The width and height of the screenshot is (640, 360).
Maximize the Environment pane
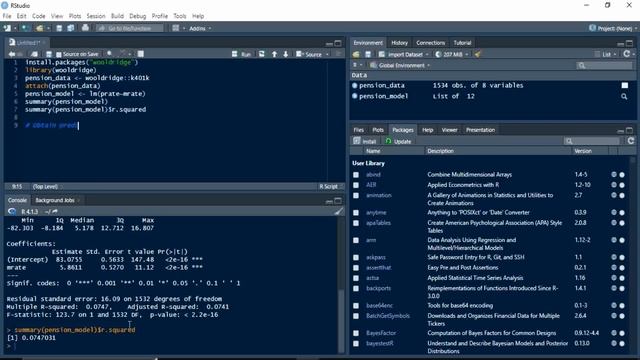tap(629, 43)
